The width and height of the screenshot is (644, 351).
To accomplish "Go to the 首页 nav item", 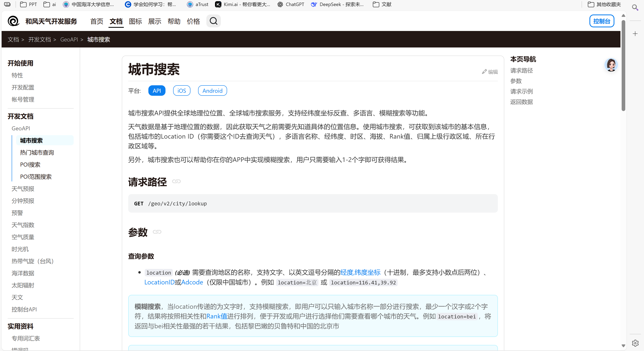I will pyautogui.click(x=97, y=21).
